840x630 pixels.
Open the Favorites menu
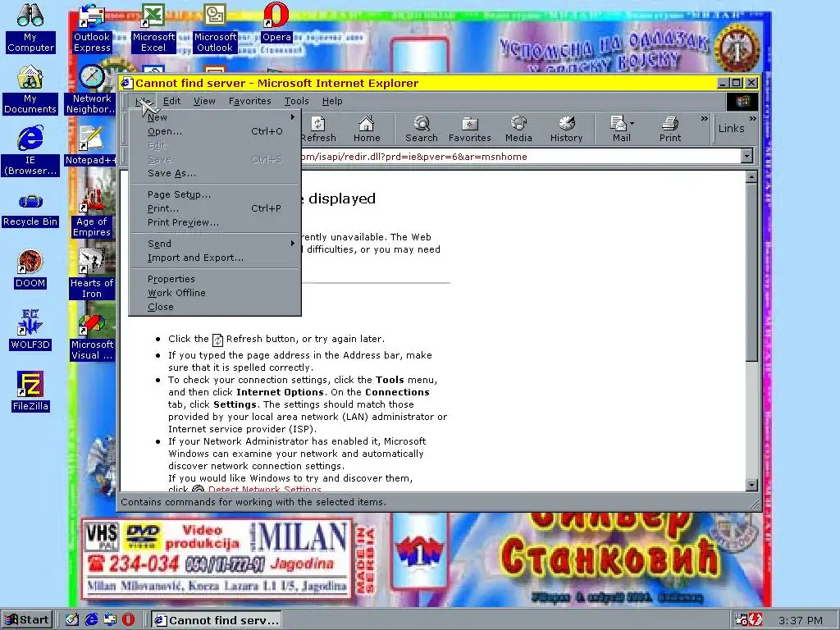coord(249,101)
